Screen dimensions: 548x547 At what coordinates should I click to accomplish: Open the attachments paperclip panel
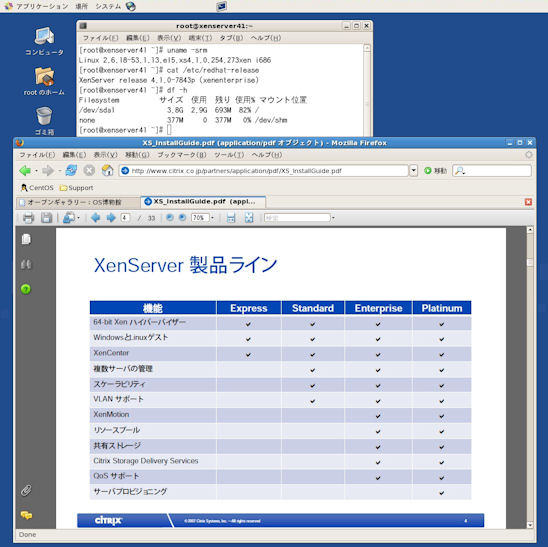[x=26, y=490]
